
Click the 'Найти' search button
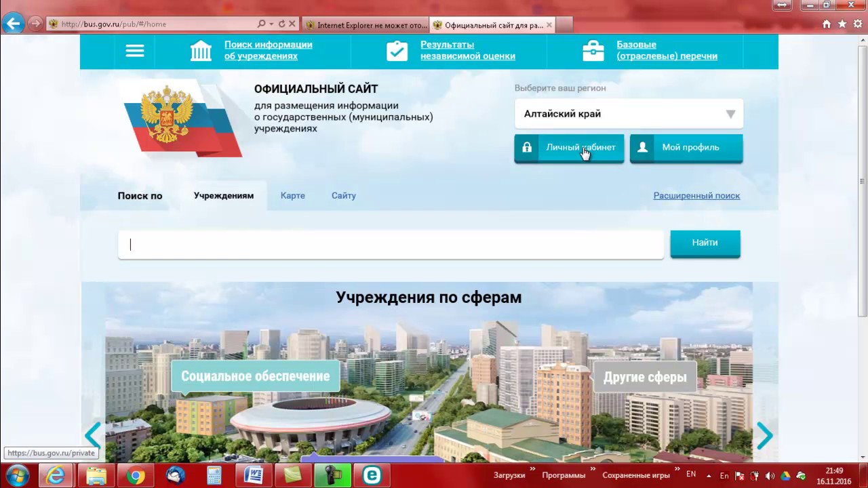click(x=705, y=243)
